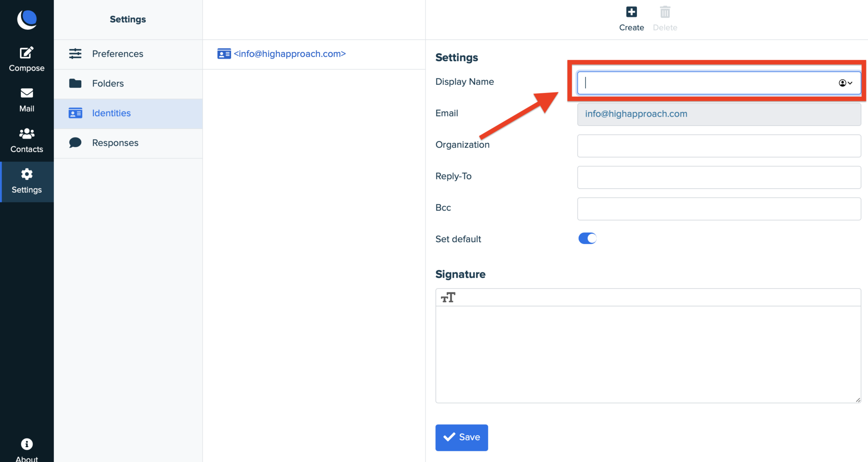Click the disabled Email field

tap(719, 114)
